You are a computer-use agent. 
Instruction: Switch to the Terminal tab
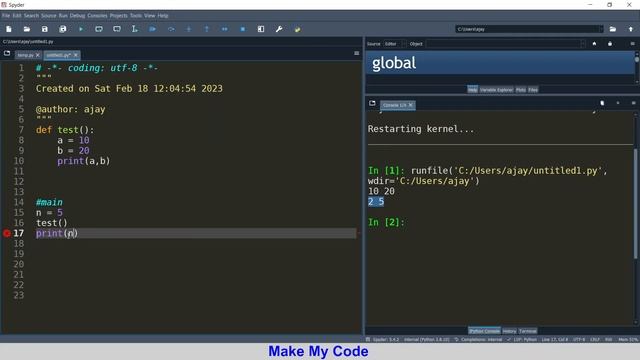point(528,331)
